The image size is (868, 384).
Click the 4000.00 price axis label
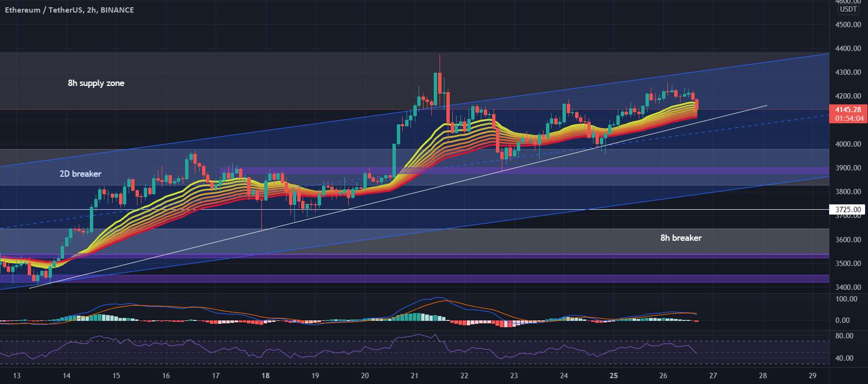coord(848,144)
